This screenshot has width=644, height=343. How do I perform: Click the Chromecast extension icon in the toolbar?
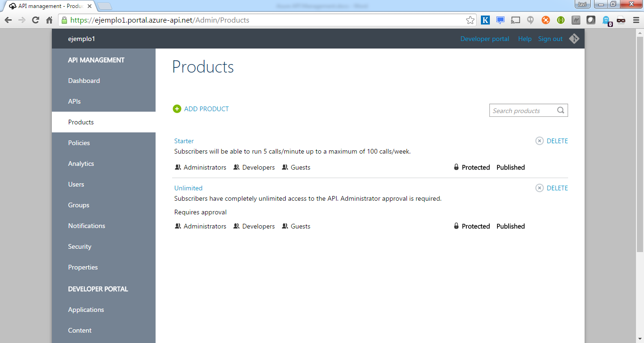pyautogui.click(x=515, y=20)
